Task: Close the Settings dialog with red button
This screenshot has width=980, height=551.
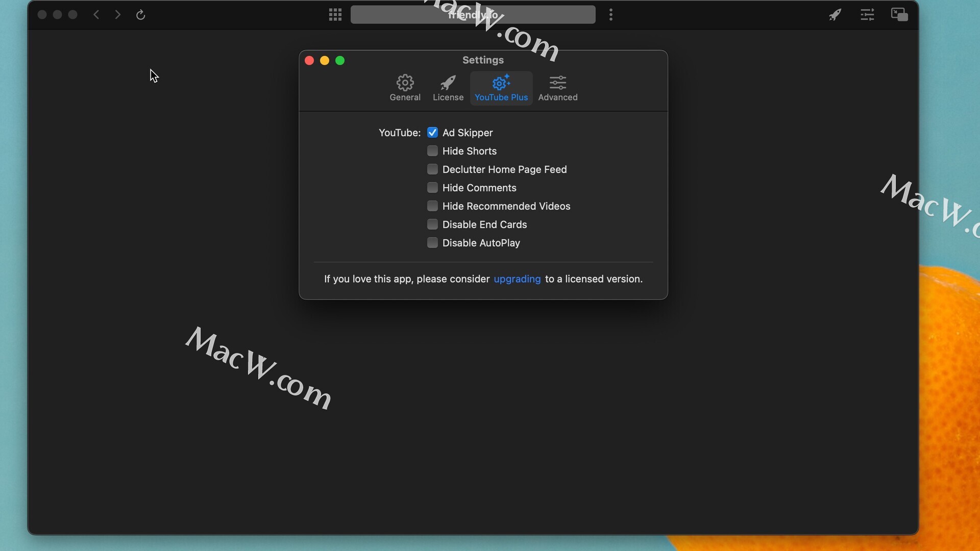Action: (309, 61)
